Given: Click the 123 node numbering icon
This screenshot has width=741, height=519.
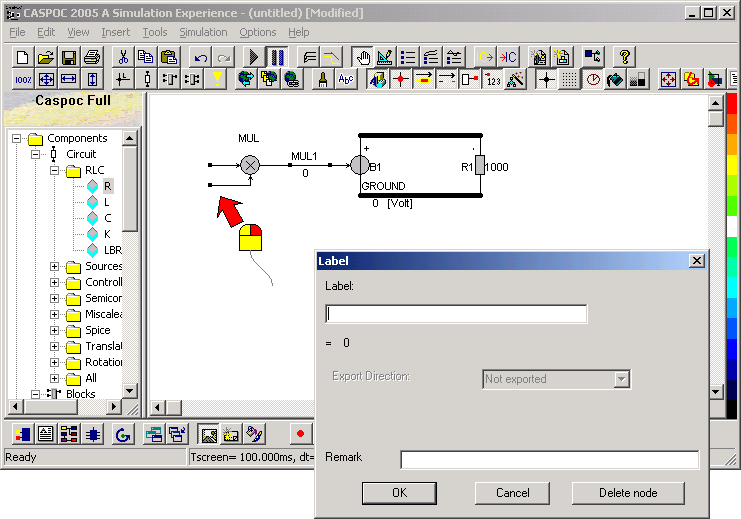Looking at the screenshot, I should [x=493, y=79].
